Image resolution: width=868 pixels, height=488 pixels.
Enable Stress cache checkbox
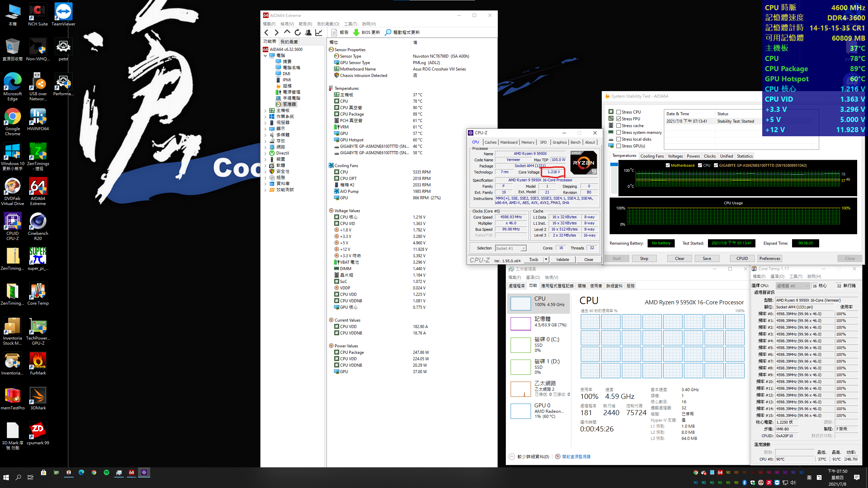click(619, 125)
